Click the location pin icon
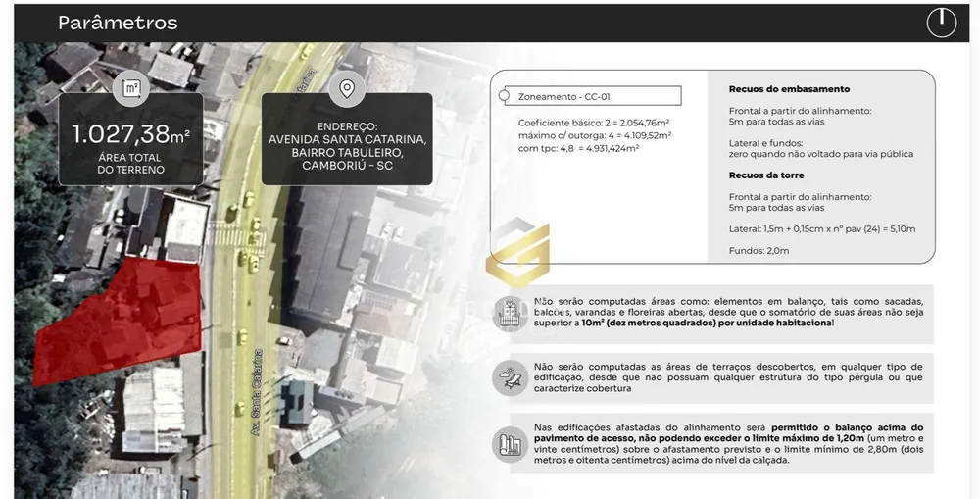The height and width of the screenshot is (499, 980). (347, 89)
